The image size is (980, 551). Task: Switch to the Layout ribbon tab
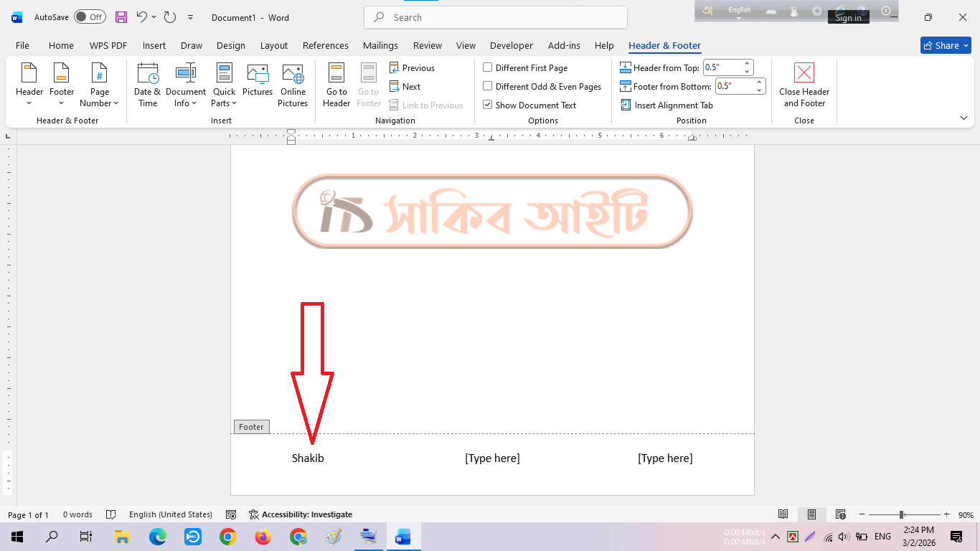tap(273, 45)
